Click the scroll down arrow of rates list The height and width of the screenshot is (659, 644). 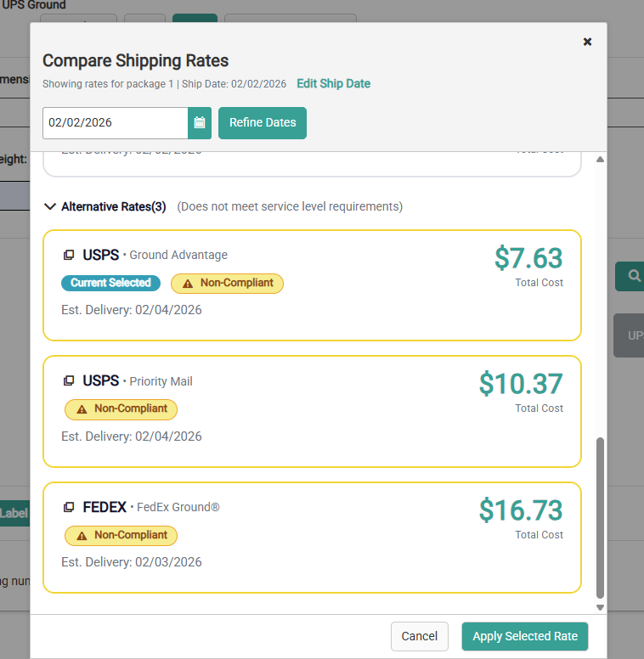(x=601, y=607)
